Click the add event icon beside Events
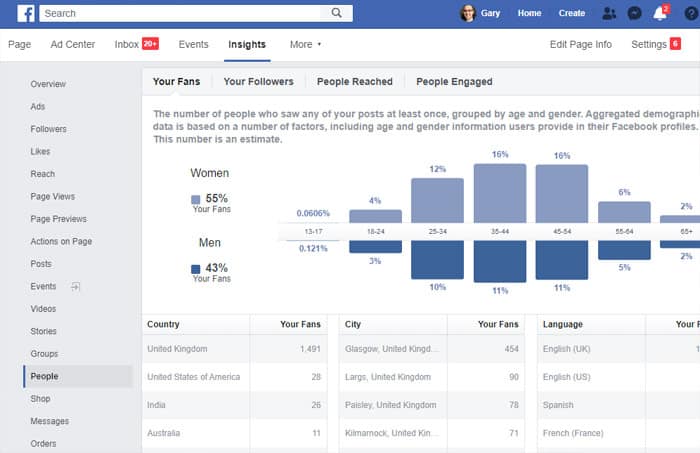Viewport: 700px width, 453px height. coord(75,287)
